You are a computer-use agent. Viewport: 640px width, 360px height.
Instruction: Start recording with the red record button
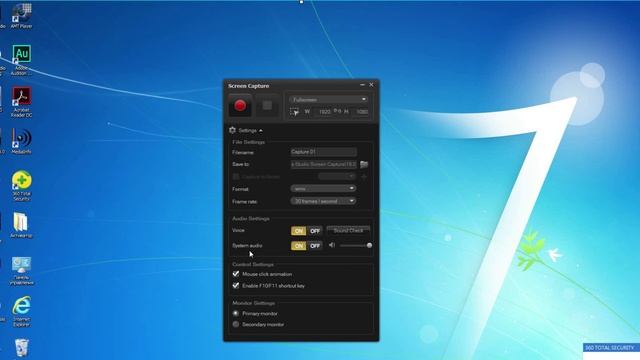pyautogui.click(x=240, y=105)
